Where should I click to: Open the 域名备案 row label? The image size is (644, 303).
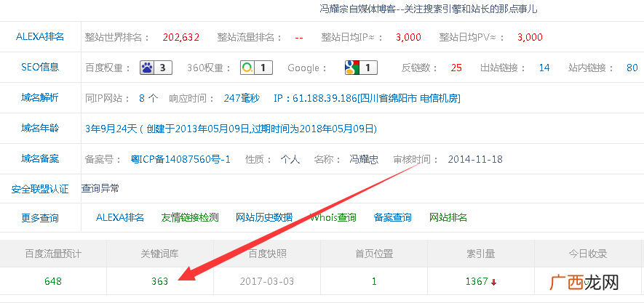click(x=40, y=158)
